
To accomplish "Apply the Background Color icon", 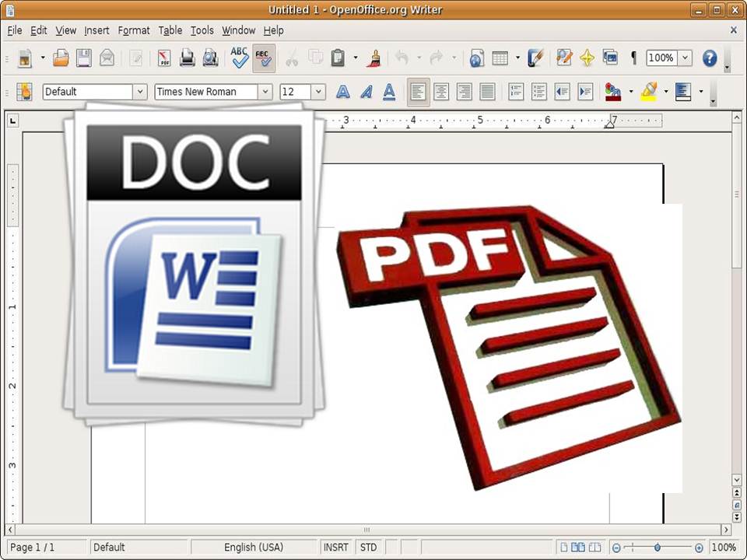I will coord(683,92).
